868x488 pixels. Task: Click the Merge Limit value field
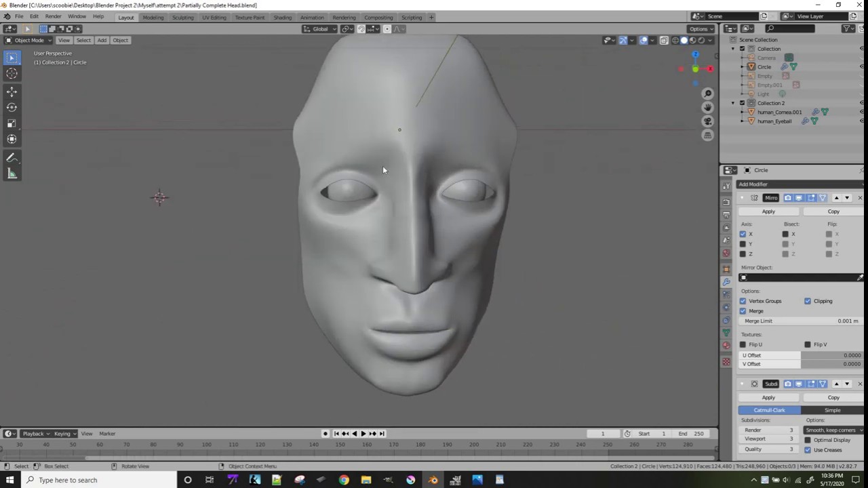(800, 321)
